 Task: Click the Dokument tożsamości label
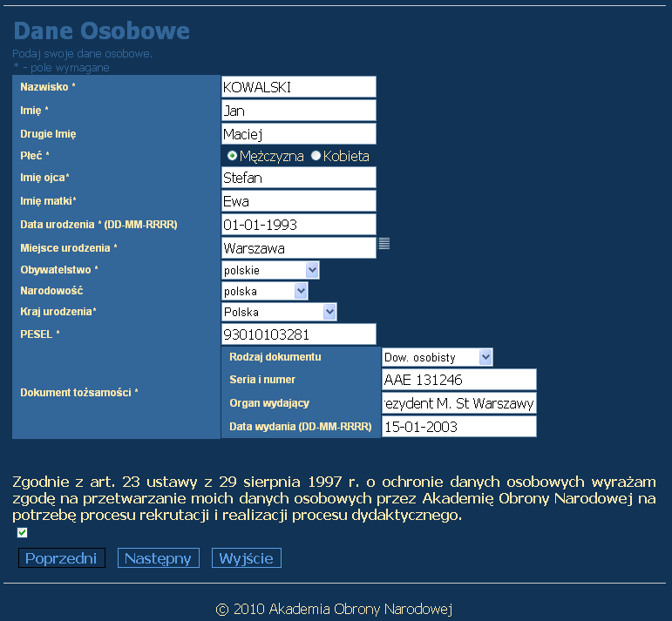79,392
